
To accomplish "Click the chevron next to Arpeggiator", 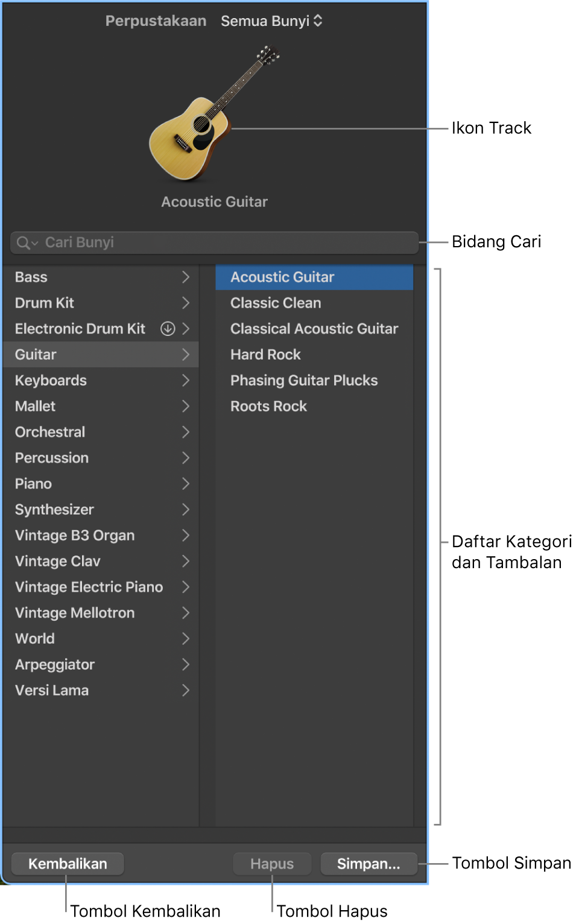I will click(x=186, y=665).
